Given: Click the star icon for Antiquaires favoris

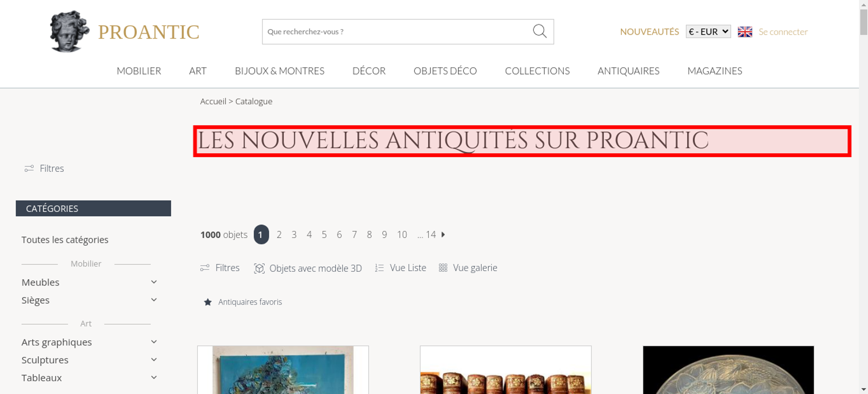Looking at the screenshot, I should pyautogui.click(x=208, y=302).
